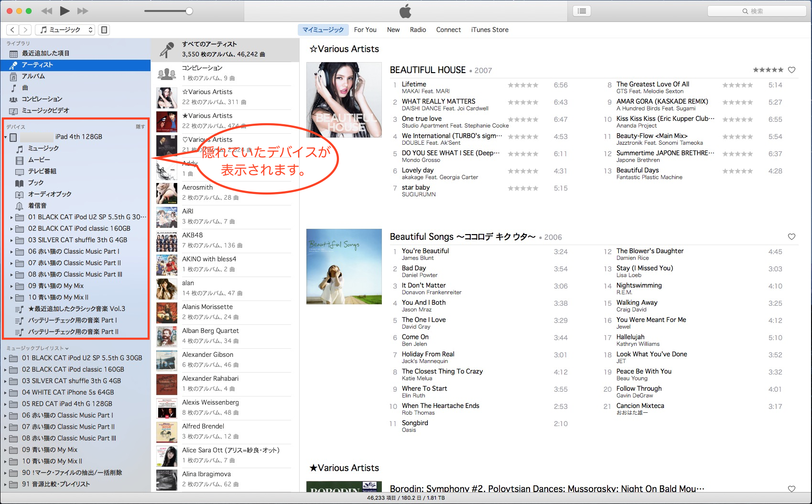Image resolution: width=812 pixels, height=504 pixels.
Task: Click the iPad device button in the toolbar
Action: click(x=104, y=30)
